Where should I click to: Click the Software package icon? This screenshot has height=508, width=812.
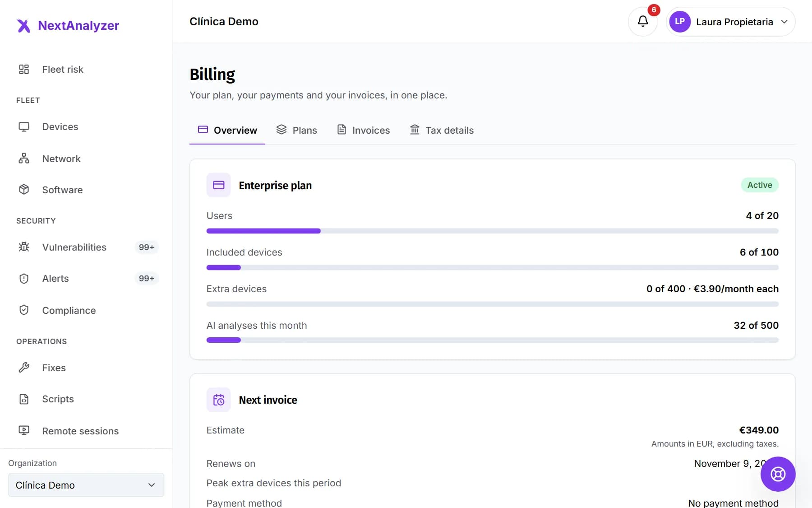point(24,190)
